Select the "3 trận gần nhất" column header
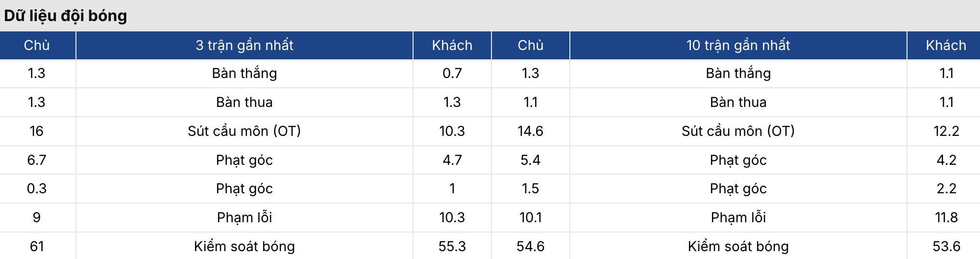Image resolution: width=980 pixels, height=259 pixels. coord(244,45)
